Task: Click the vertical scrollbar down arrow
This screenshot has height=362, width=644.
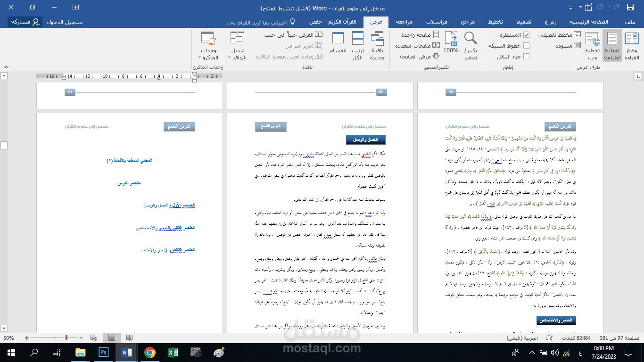Action: tap(4, 328)
